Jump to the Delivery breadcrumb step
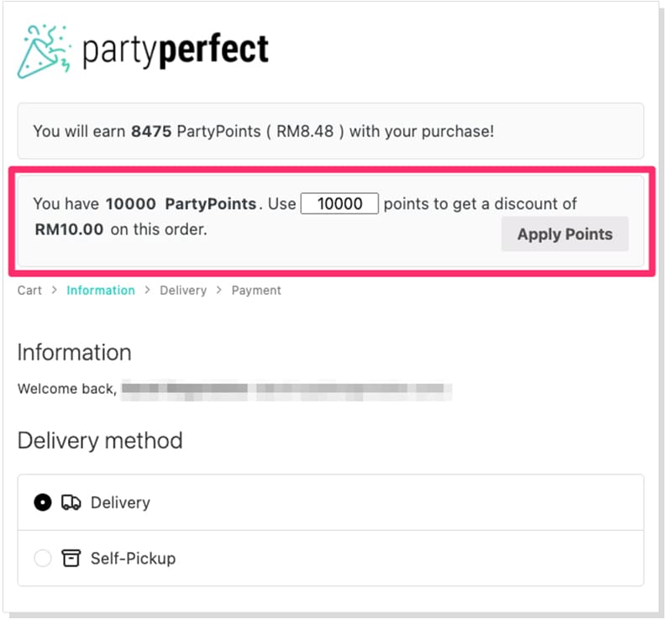 coord(182,291)
